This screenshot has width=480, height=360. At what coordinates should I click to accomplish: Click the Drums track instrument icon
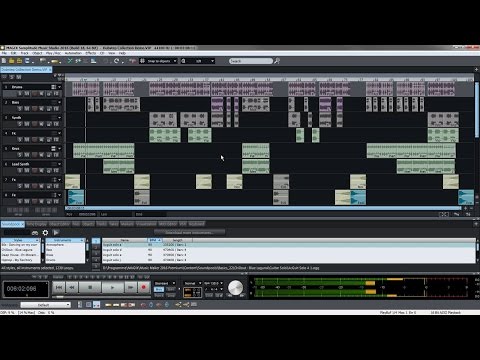[53, 87]
